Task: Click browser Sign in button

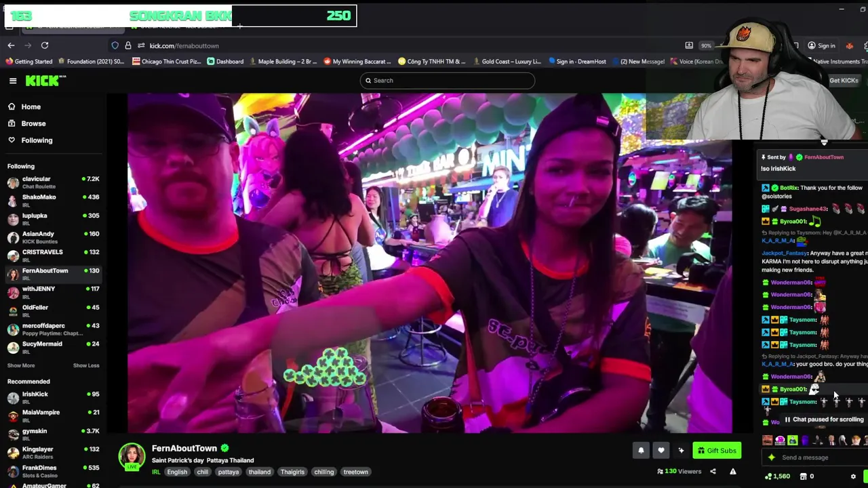Action: tap(821, 45)
